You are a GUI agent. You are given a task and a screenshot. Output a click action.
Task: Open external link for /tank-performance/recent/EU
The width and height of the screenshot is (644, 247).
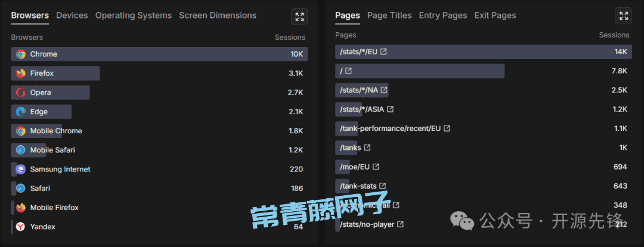tap(447, 129)
